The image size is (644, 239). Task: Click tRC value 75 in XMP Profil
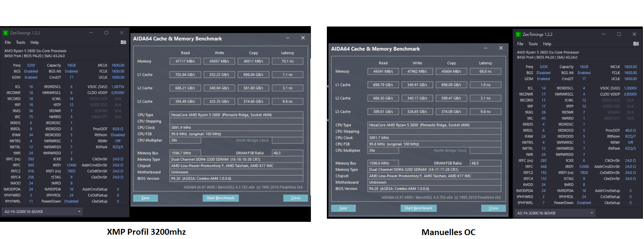pyautogui.click(x=31, y=117)
